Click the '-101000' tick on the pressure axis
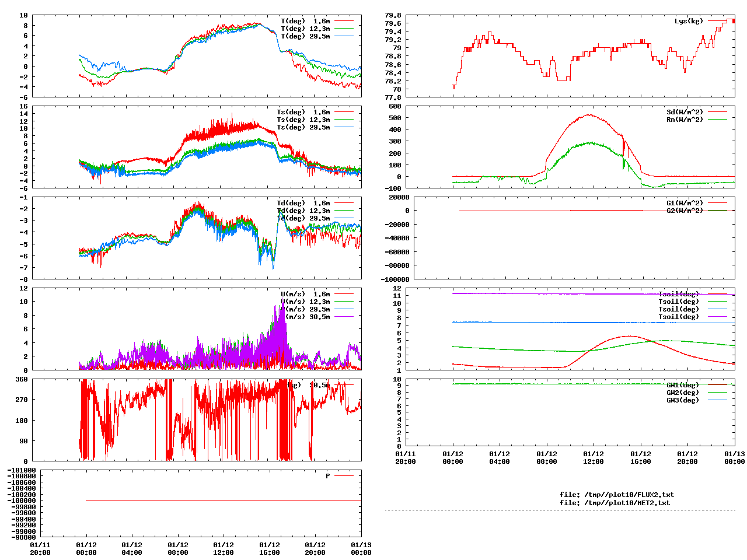This screenshot has width=747, height=560. click(22, 470)
